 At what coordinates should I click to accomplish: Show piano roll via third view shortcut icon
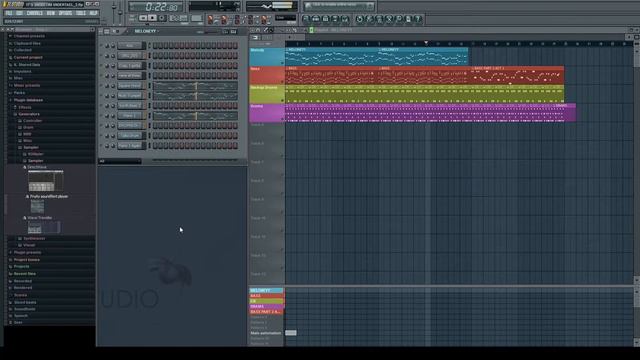[x=325, y=19]
